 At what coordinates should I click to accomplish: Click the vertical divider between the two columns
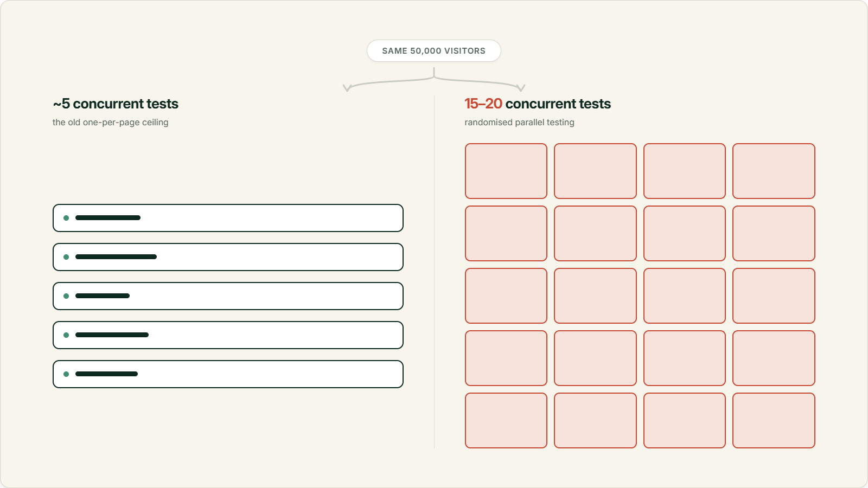(x=434, y=272)
